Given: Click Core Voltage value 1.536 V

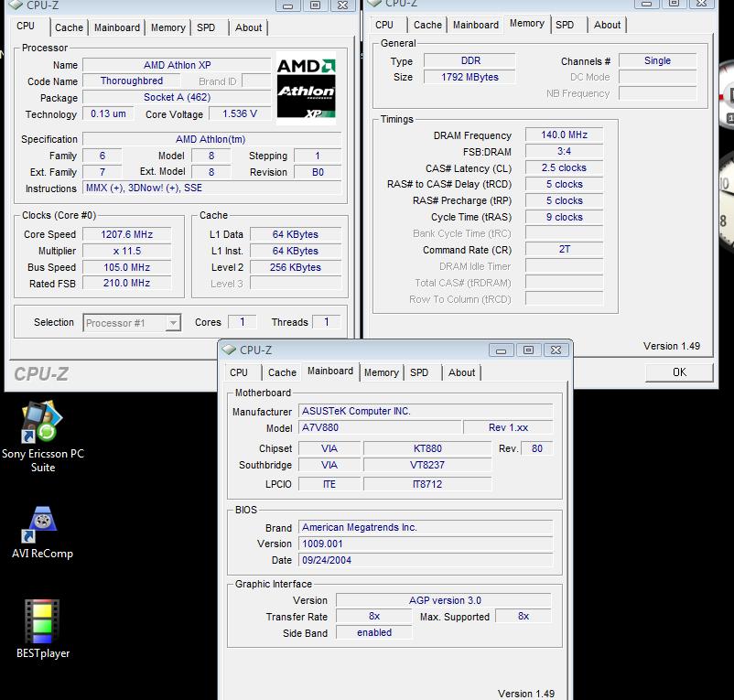Looking at the screenshot, I should pos(240,113).
